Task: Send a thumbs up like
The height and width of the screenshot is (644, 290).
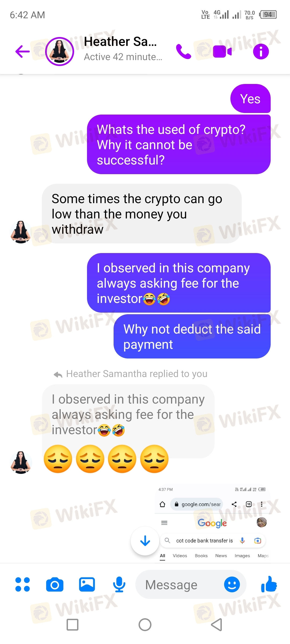Action: pos(269,584)
